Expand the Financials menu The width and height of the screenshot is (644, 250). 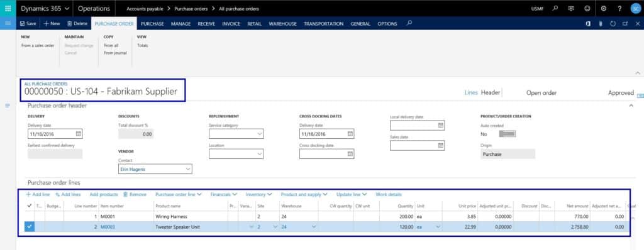[x=223, y=194]
